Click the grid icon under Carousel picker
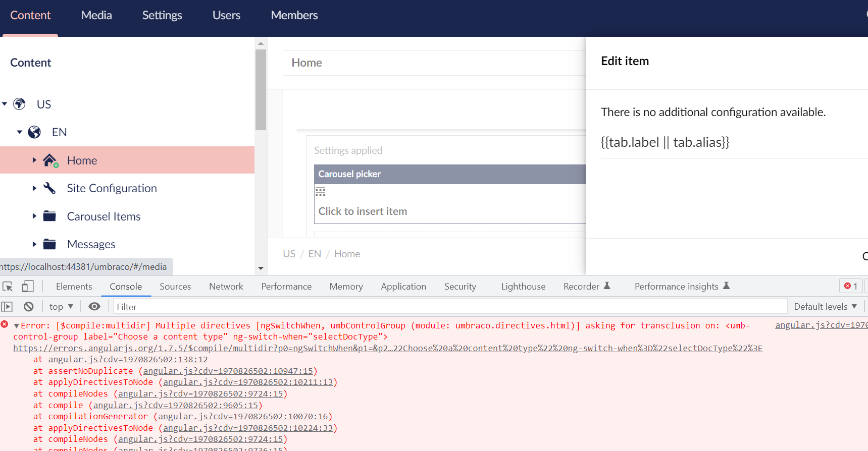 (x=321, y=192)
